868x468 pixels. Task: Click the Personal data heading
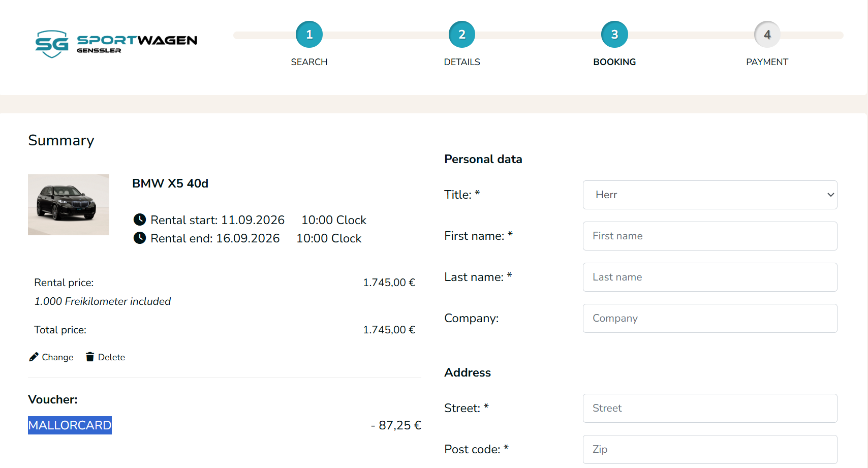pos(483,159)
